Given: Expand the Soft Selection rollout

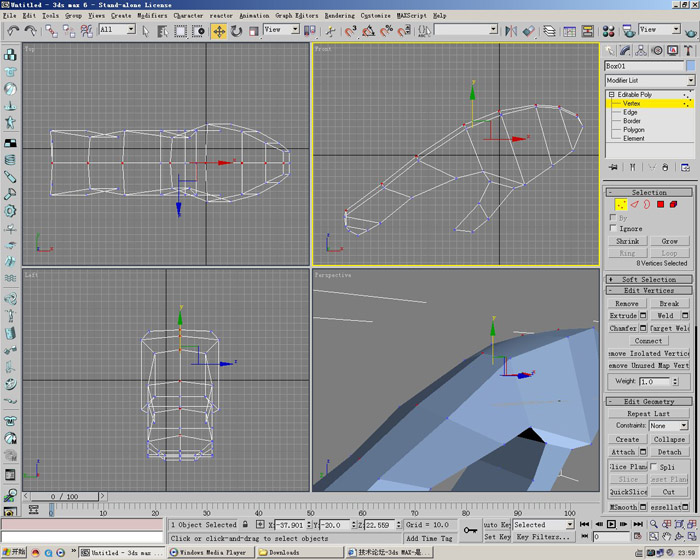Looking at the screenshot, I should coord(649,279).
